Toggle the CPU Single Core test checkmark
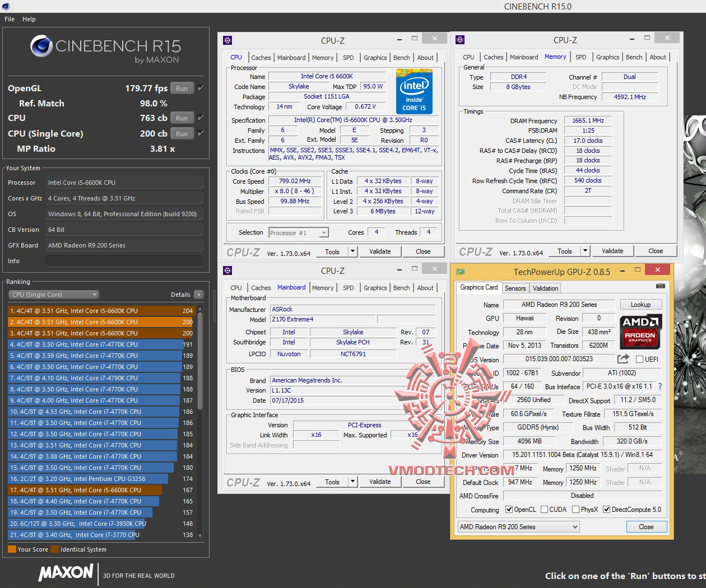Image resolution: width=706 pixels, height=588 pixels. coord(201,133)
